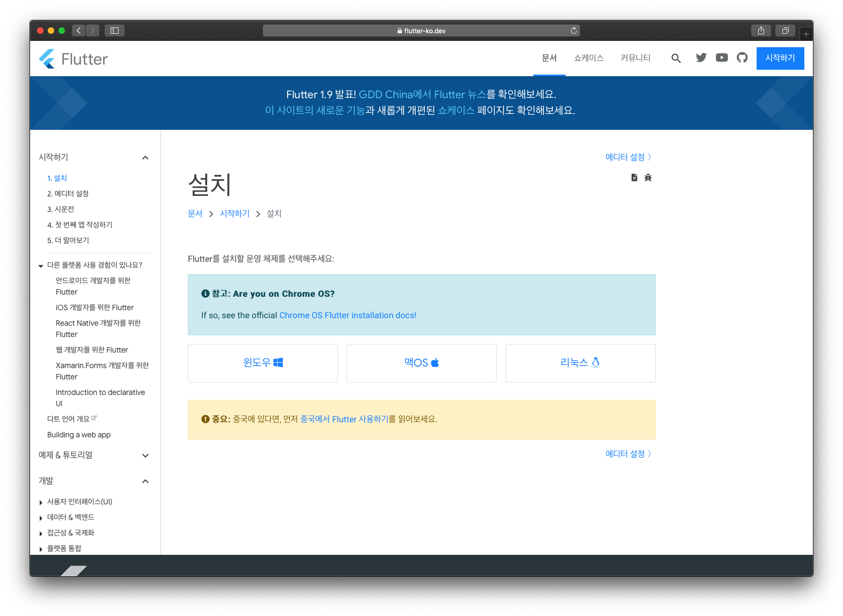This screenshot has width=843, height=616.
Task: Select the 맥OS install option
Action: coord(422,363)
